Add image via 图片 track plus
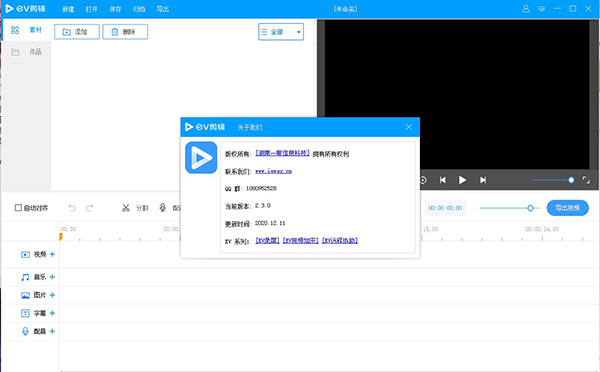This screenshot has width=600, height=372. pos(52,295)
